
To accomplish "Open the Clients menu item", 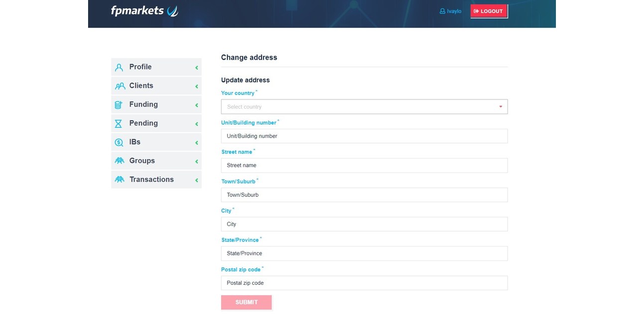I will coord(141,85).
